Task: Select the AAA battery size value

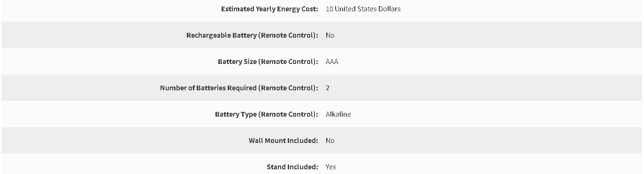Action: coord(332,62)
